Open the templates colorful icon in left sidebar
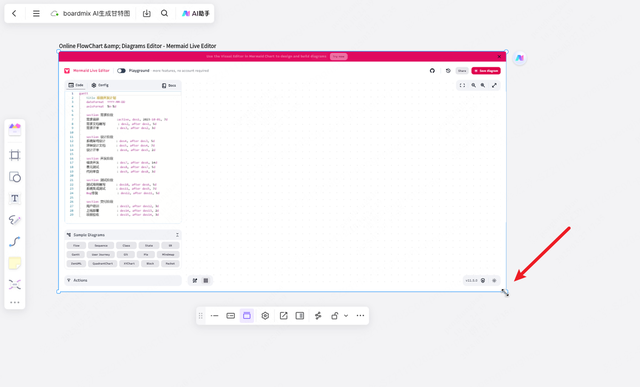This screenshot has width=640, height=387. (15, 129)
